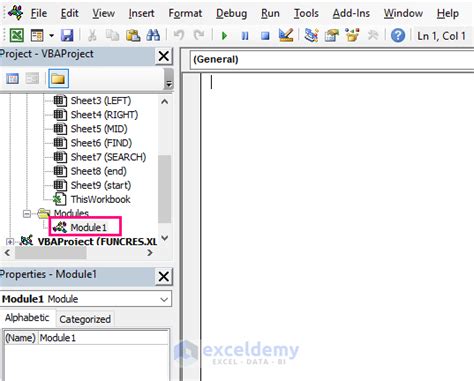Screen dimensions: 474x381
Task: Switch to the Alphabetic tab
Action: point(27,318)
